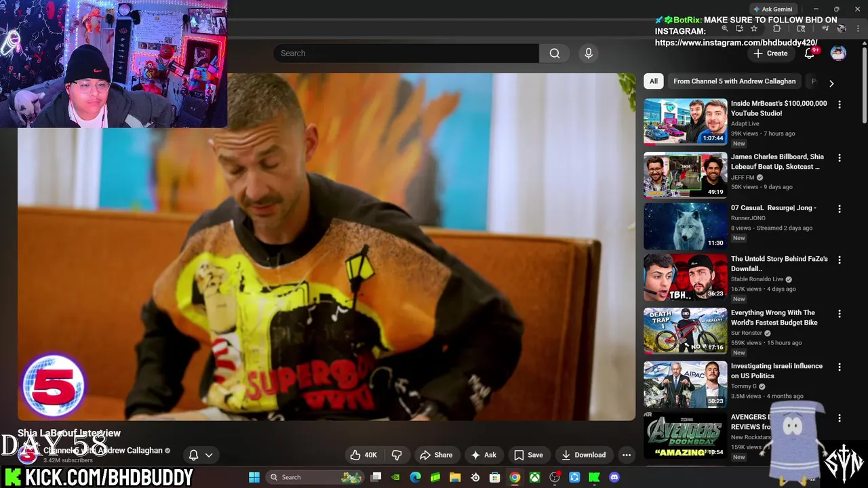Open the Chrome three-dot menu
The image size is (868, 488).
coord(858,28)
